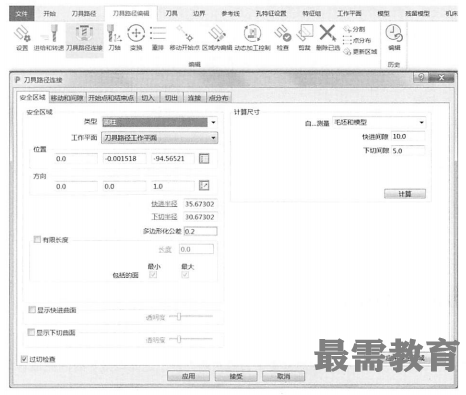Select 移动开始点 move start point

pyautogui.click(x=184, y=37)
